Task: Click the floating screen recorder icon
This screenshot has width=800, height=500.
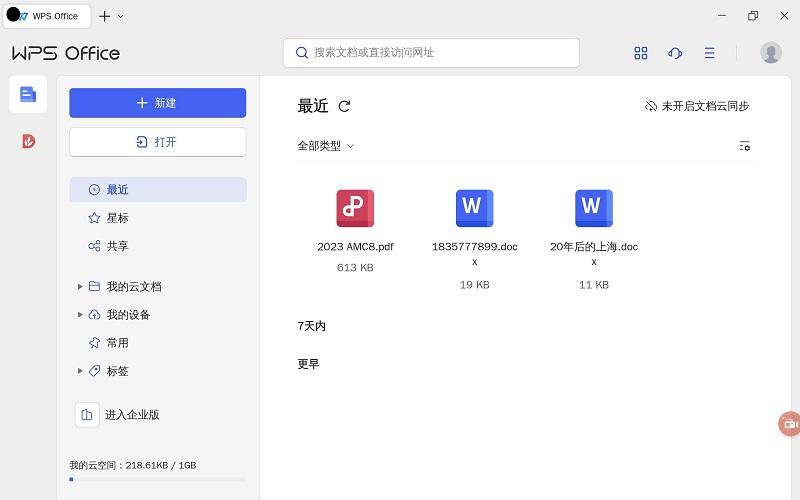Action: (x=789, y=423)
